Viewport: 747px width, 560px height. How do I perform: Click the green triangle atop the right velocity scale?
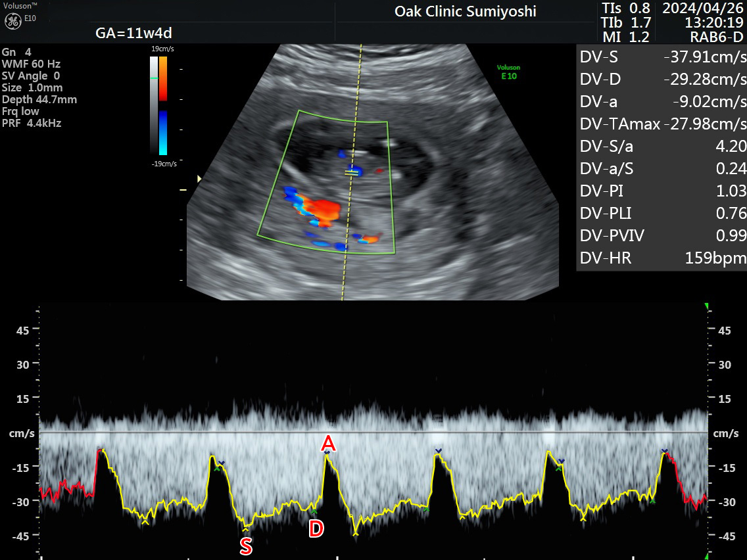coord(707,306)
